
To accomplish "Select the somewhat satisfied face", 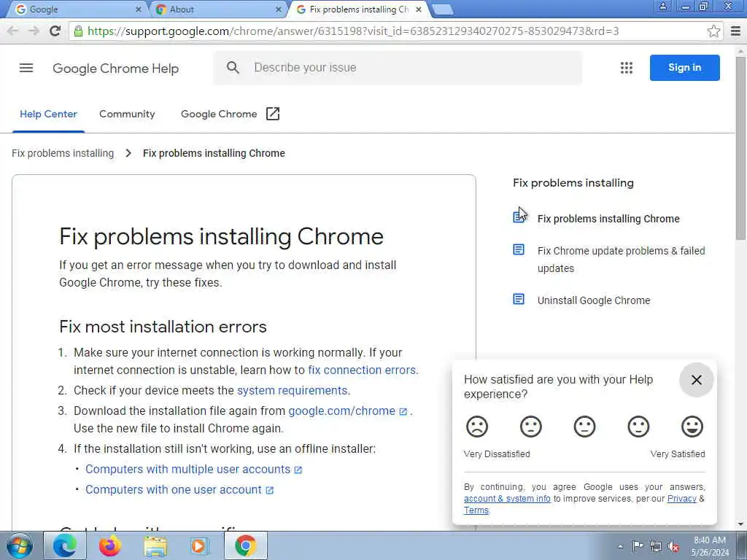I will tap(638, 426).
